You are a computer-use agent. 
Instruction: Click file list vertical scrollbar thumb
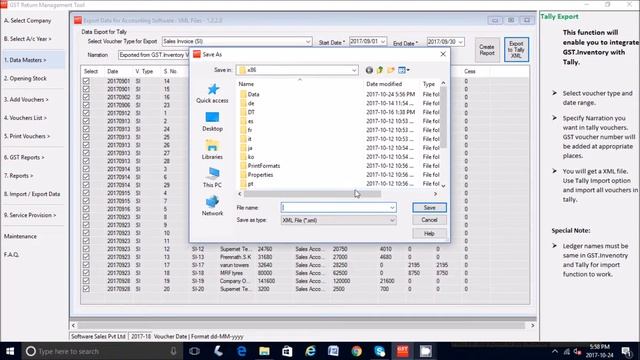tap(443, 118)
